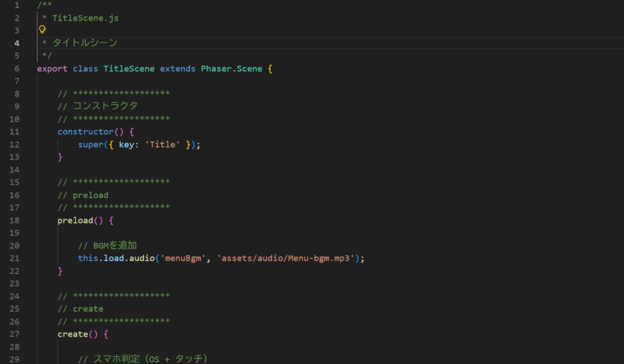Click the 'BGMを追加' comment
The image size is (624, 364).
[x=111, y=245]
